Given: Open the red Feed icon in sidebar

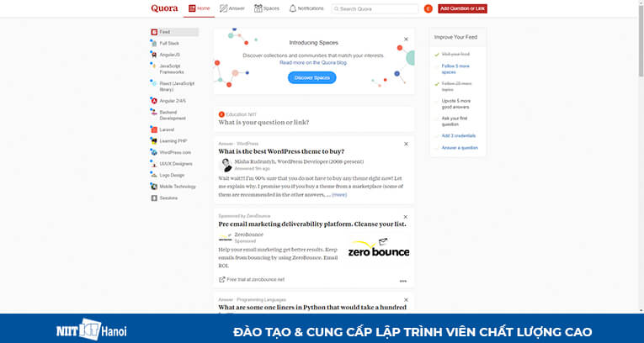Looking at the screenshot, I should [x=154, y=32].
